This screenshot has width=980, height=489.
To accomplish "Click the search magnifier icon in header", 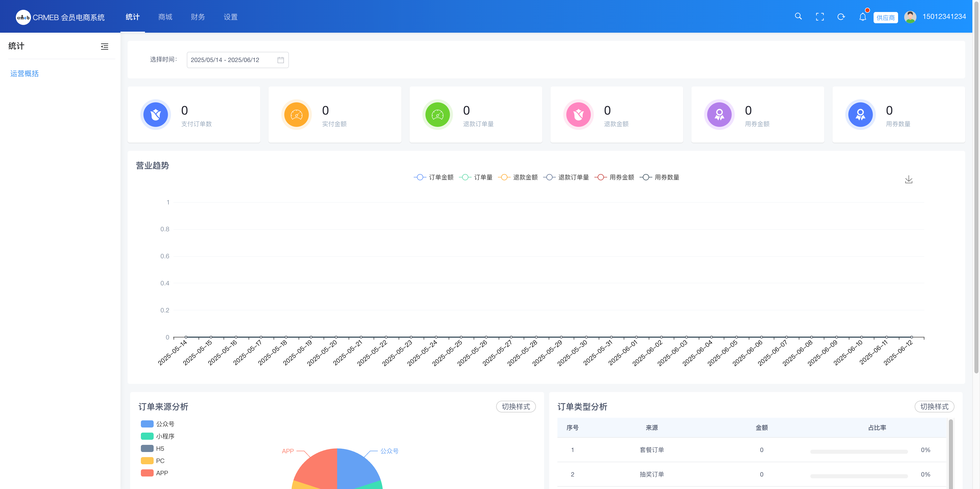I will point(798,16).
